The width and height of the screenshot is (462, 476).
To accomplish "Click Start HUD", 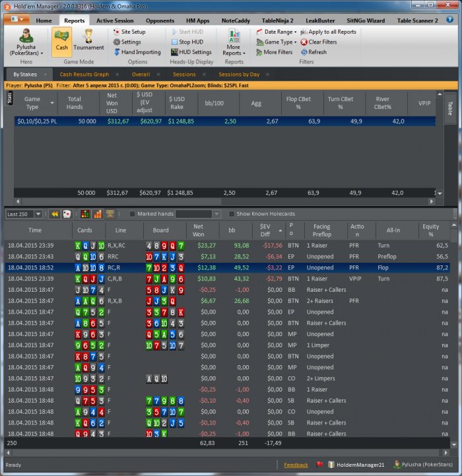I will click(187, 32).
